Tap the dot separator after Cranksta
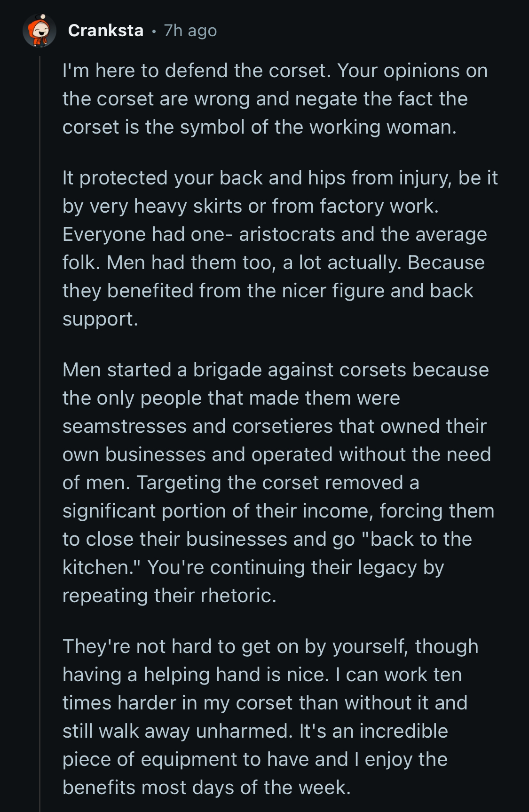Viewport: 529px width, 812px height. 154,32
